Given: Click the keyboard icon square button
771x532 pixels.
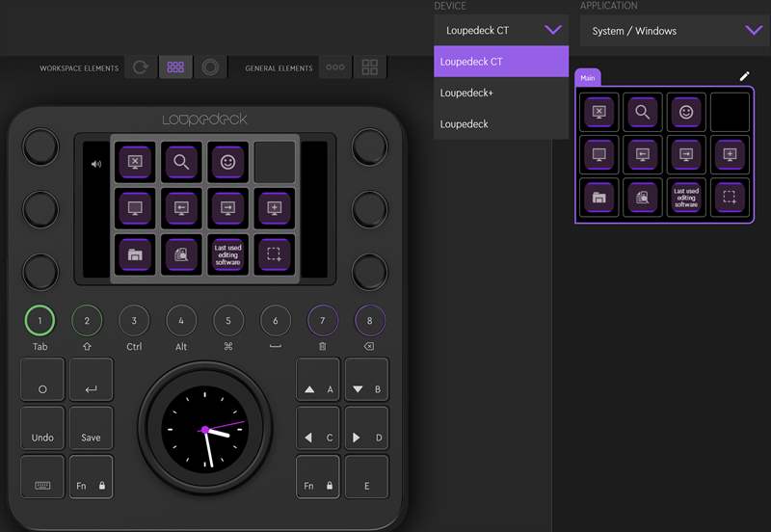Looking at the screenshot, I should [42, 476].
